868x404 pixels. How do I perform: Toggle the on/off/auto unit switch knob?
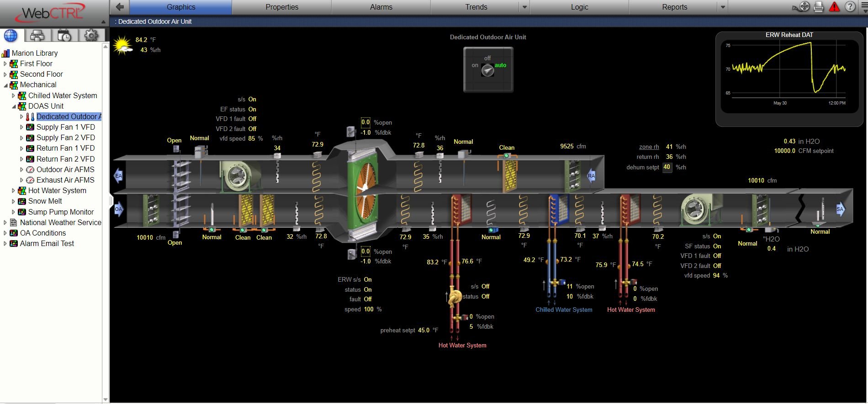[488, 70]
